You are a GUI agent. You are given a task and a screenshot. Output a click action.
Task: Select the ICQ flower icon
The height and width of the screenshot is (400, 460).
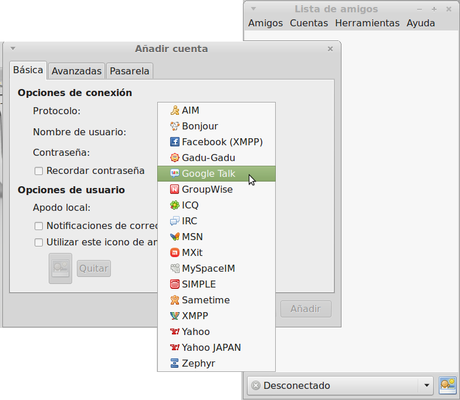click(175, 205)
